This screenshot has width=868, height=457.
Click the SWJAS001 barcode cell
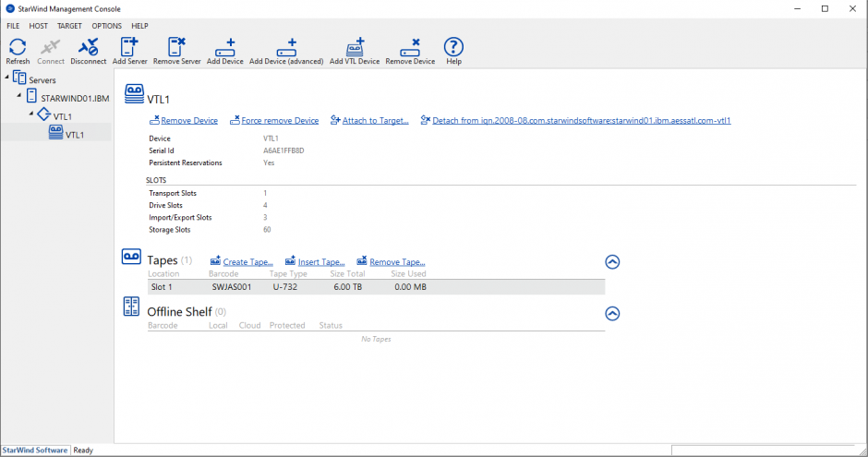[232, 287]
